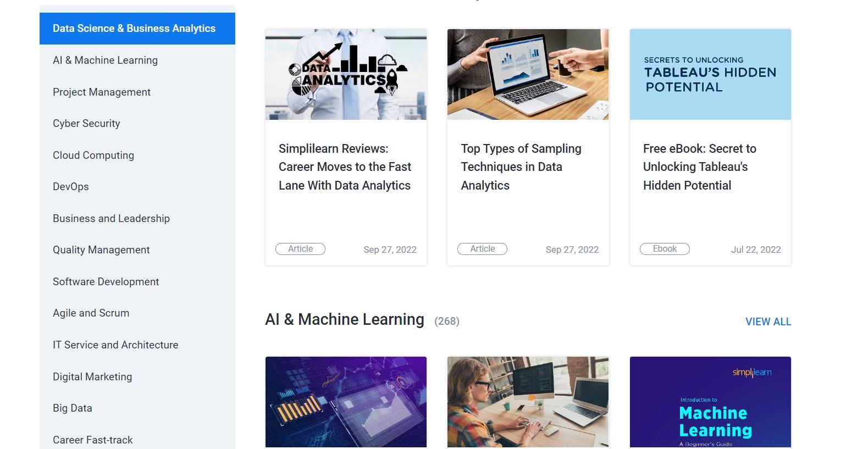Viewport: 868px width, 449px height.
Task: Select Software Development category
Action: tap(137, 281)
